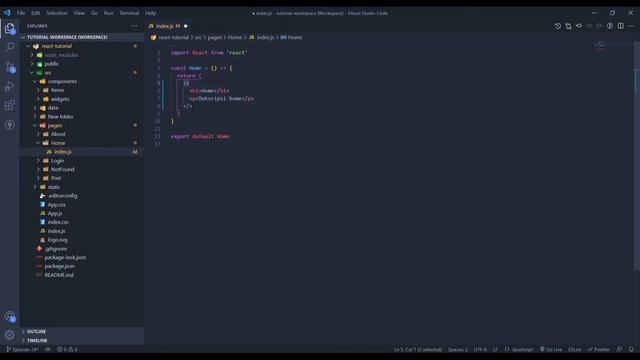
Task: Click the git commit diamond toolbar icon
Action: pyautogui.click(x=579, y=26)
